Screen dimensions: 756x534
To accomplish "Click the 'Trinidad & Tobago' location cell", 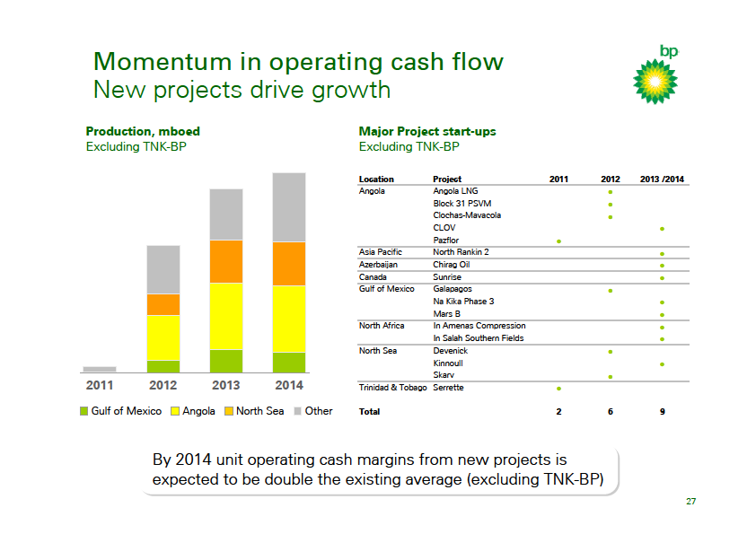I will [x=393, y=387].
